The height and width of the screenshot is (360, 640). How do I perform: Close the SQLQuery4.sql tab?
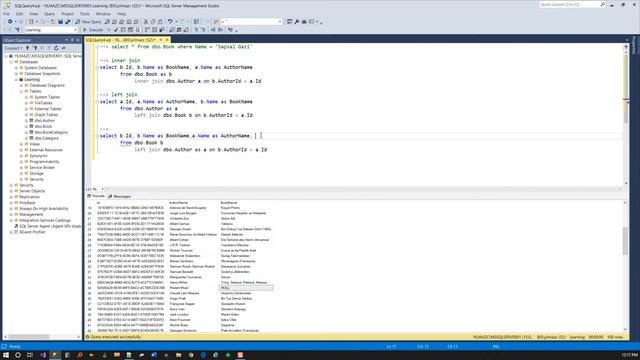pos(167,40)
